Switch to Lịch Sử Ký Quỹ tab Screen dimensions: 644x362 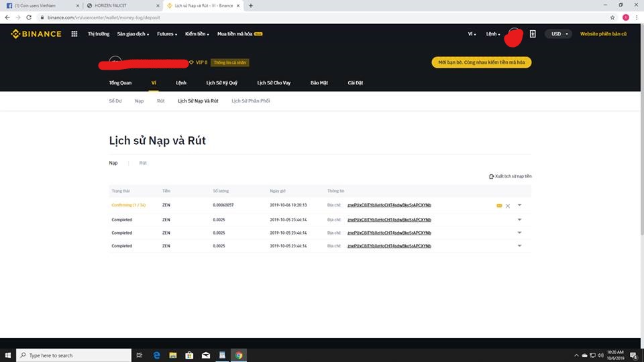[x=222, y=83]
